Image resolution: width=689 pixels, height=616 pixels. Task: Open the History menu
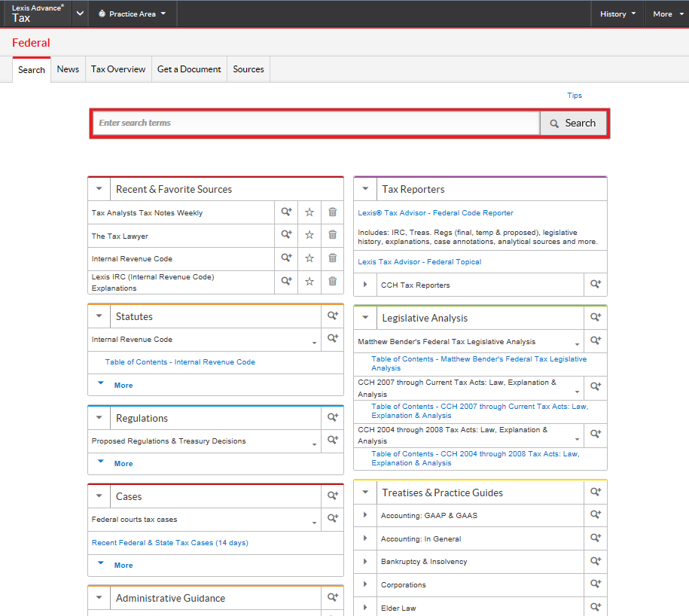617,14
